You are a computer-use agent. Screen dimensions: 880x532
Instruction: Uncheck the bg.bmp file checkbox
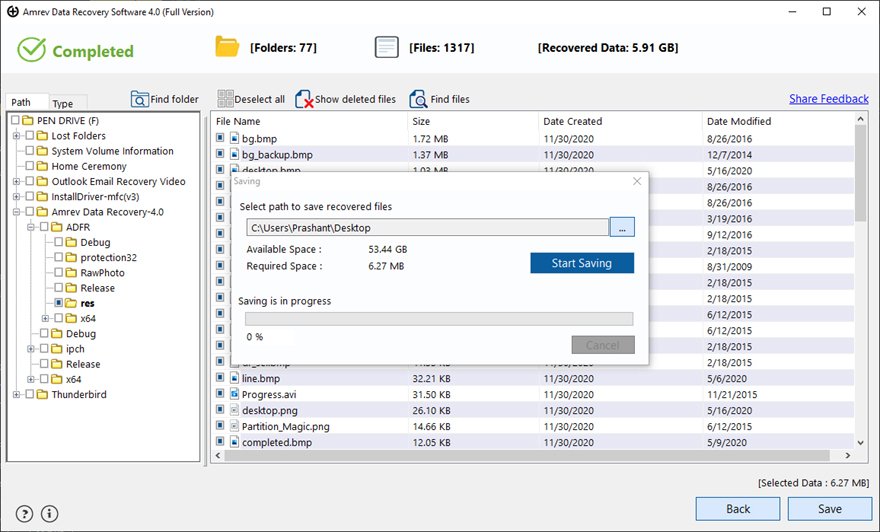coord(220,137)
